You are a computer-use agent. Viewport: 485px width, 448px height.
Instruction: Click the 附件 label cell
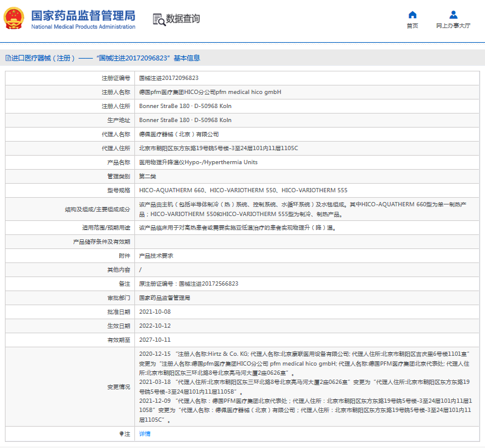tap(70, 256)
